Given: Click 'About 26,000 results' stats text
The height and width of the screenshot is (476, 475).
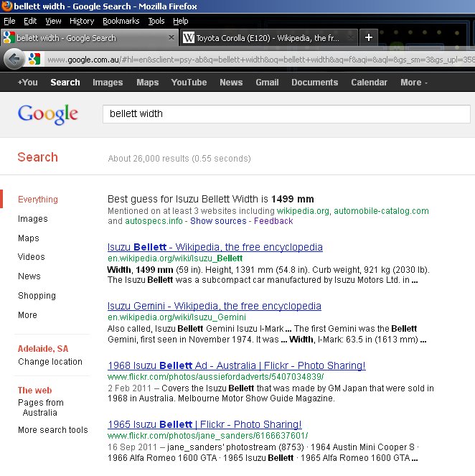Looking at the screenshot, I should pos(179,159).
